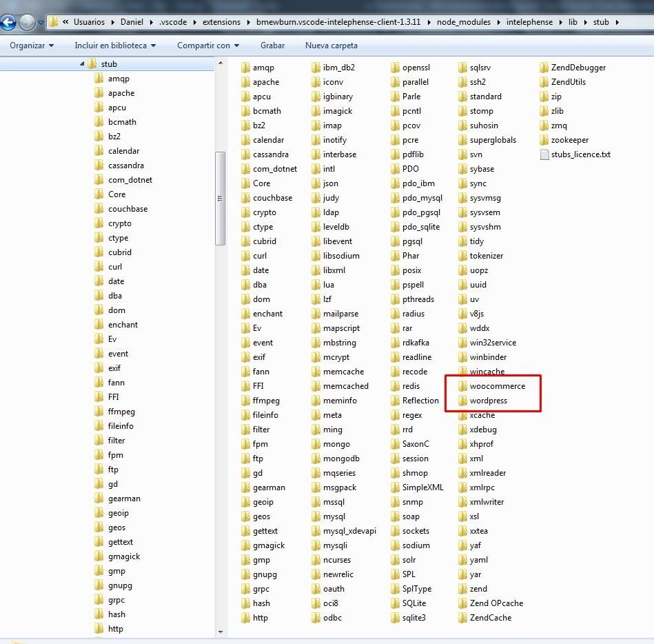Expand arrow after stub in address bar
Image resolution: width=654 pixels, height=644 pixels.
(x=617, y=22)
